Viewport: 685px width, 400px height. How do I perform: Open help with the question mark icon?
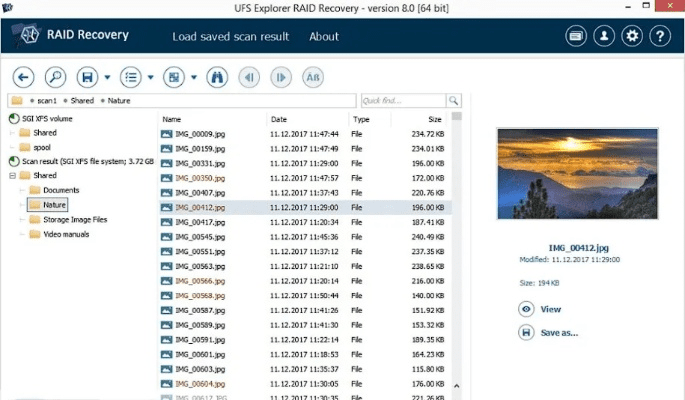(x=659, y=36)
